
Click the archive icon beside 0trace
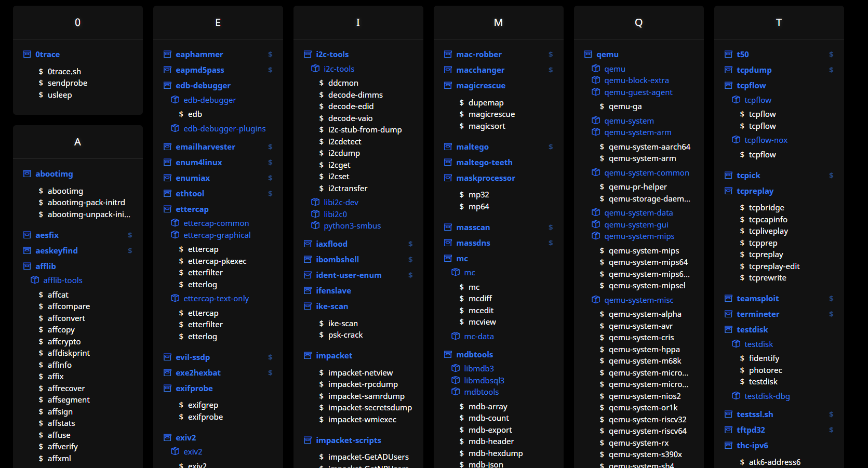coord(27,54)
